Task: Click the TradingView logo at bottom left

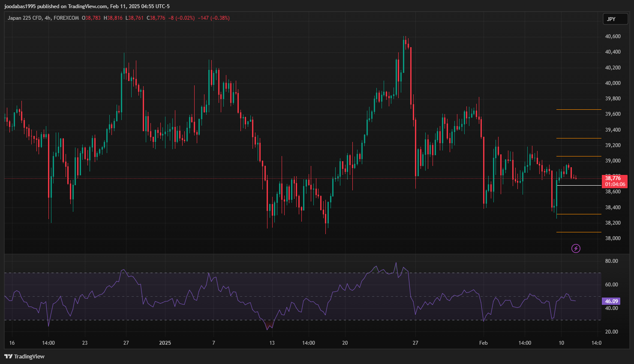Action: [24, 356]
